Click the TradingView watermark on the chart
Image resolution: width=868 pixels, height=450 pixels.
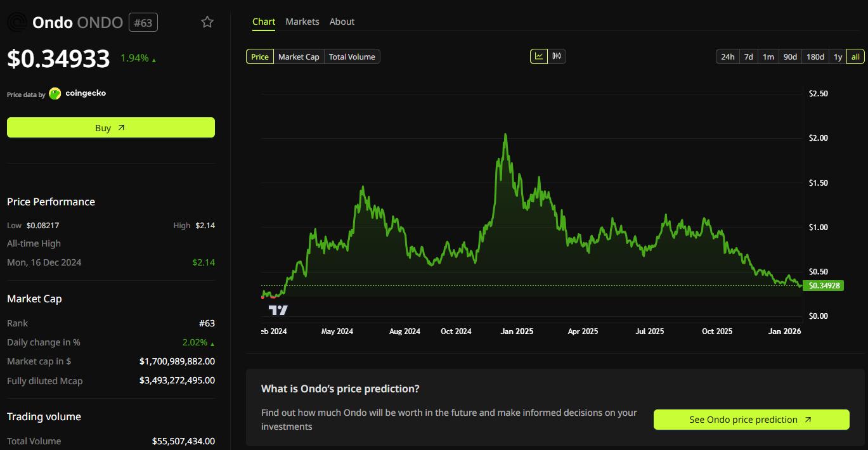278,309
